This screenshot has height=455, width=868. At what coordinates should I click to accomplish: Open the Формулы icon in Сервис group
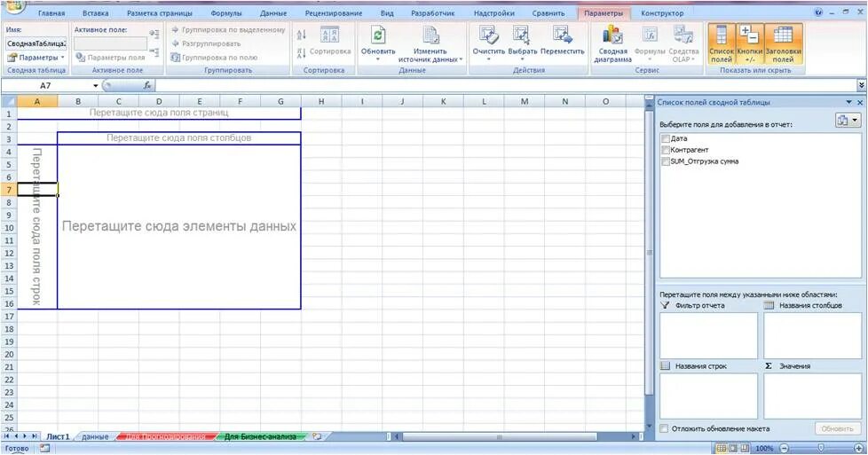click(650, 35)
